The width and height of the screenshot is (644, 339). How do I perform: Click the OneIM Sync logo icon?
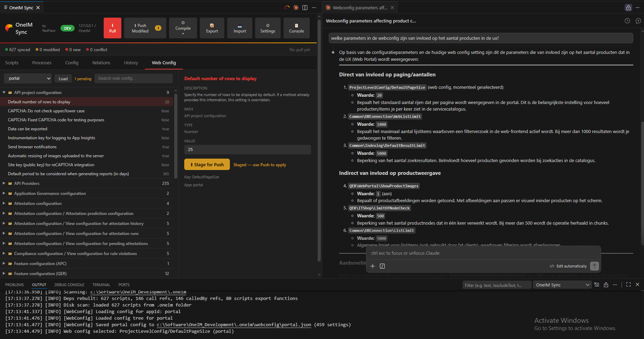(9, 28)
